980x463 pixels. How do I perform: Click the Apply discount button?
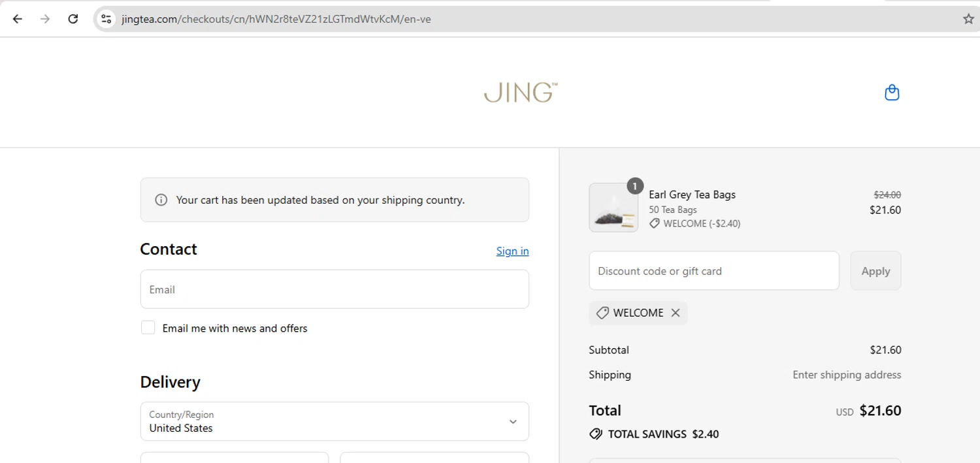875,271
